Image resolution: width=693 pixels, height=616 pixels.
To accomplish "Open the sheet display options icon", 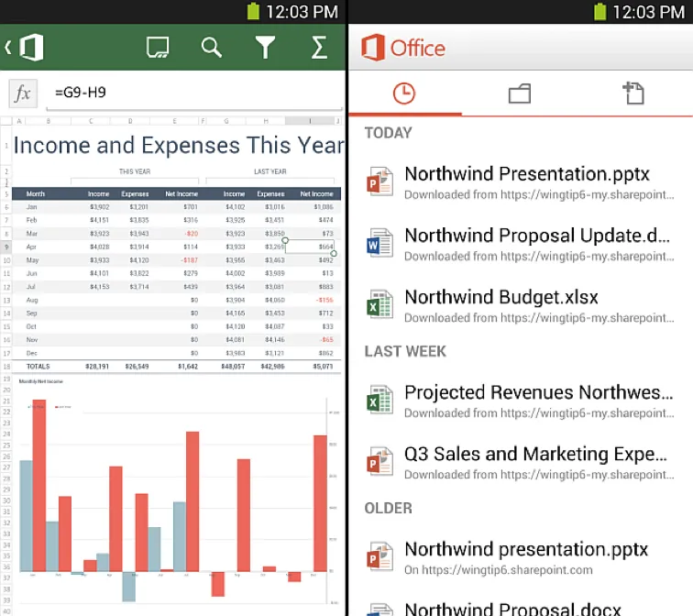I will tap(158, 48).
